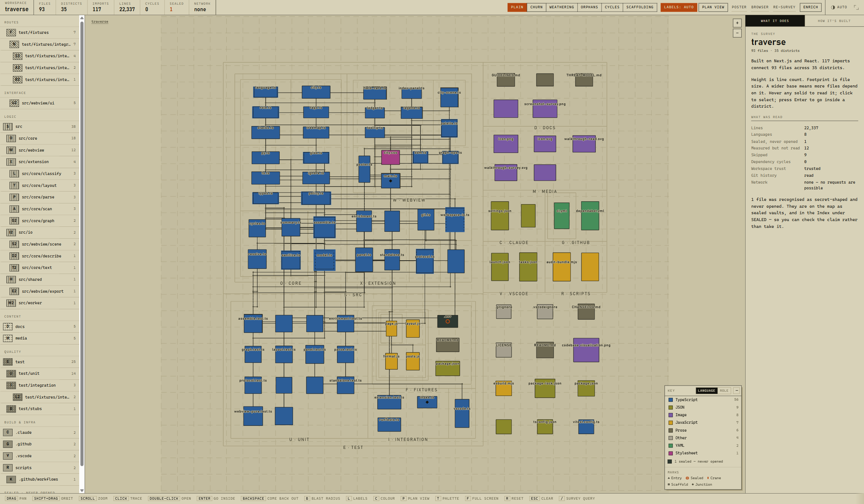The width and height of the screenshot is (864, 504).
Task: Click the src/core/layout icon
Action: coord(14,185)
